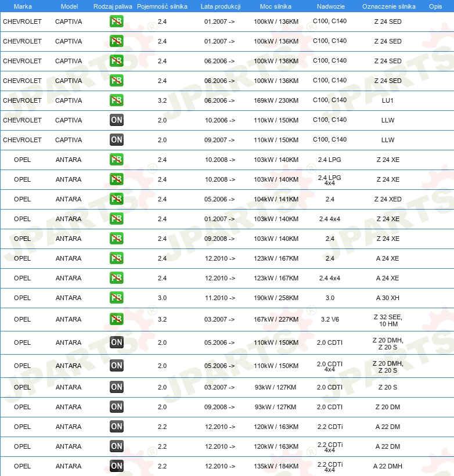454x476 pixels.
Task: Select the LU1 engine code cell
Action: pyautogui.click(x=387, y=100)
